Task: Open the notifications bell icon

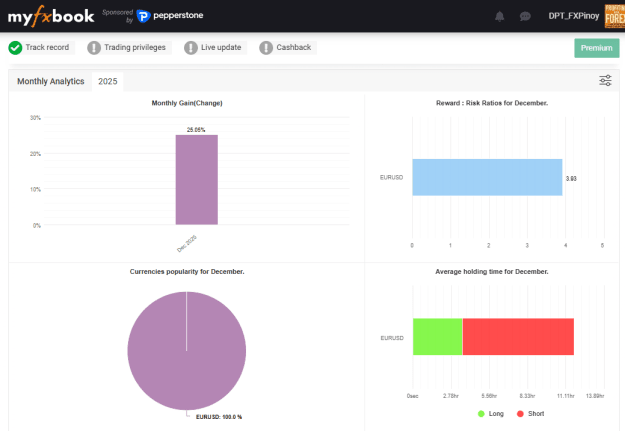Action: tap(499, 16)
